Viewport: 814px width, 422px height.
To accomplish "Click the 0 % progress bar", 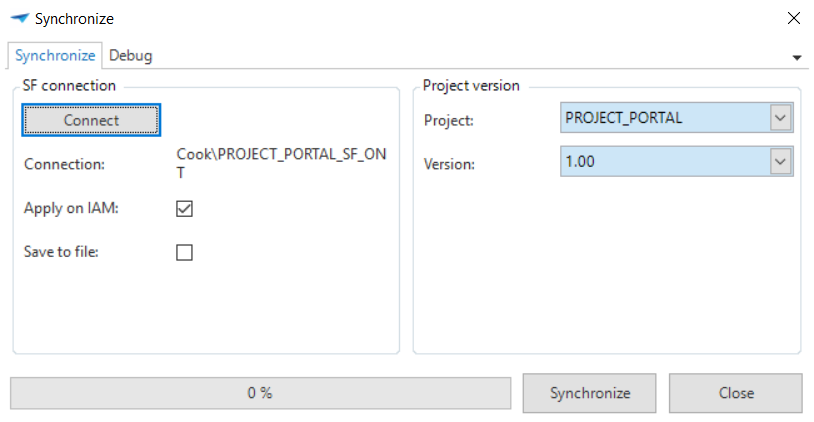I will click(260, 393).
